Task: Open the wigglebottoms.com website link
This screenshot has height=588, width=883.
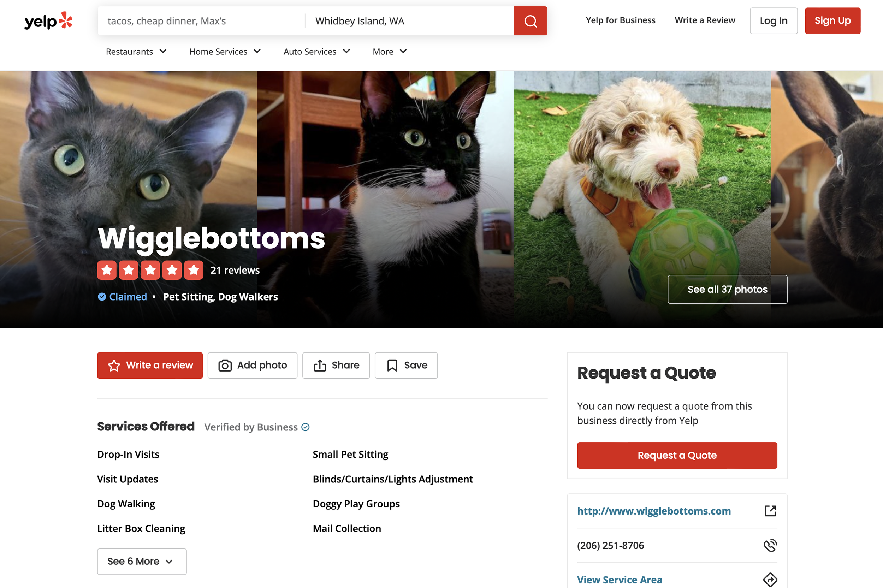Action: coord(654,511)
